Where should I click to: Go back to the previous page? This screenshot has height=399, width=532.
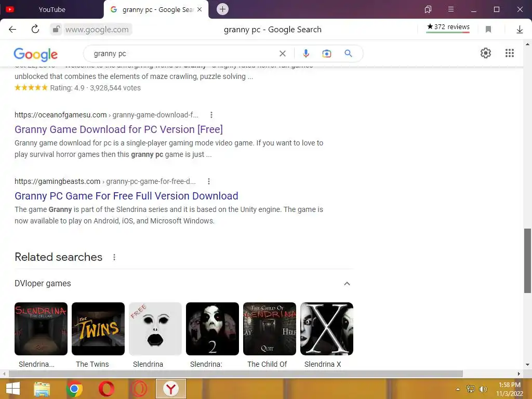(12, 30)
